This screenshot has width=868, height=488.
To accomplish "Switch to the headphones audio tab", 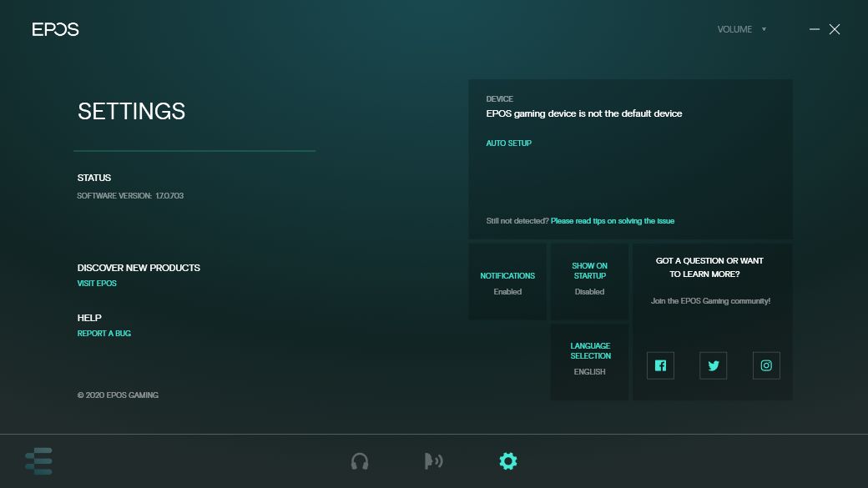I will point(360,460).
